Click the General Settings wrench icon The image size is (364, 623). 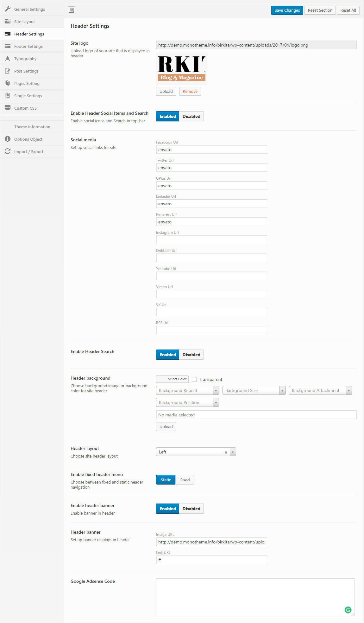pyautogui.click(x=8, y=9)
